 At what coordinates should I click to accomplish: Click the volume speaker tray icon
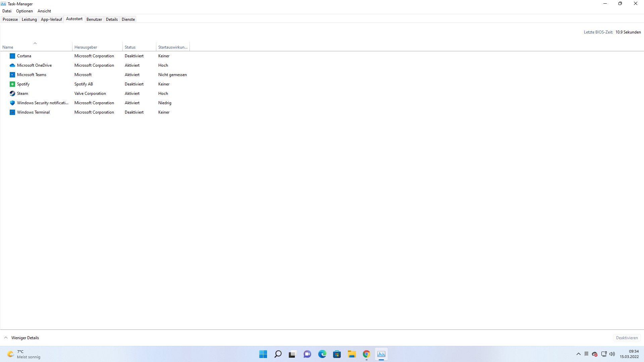[x=612, y=354]
